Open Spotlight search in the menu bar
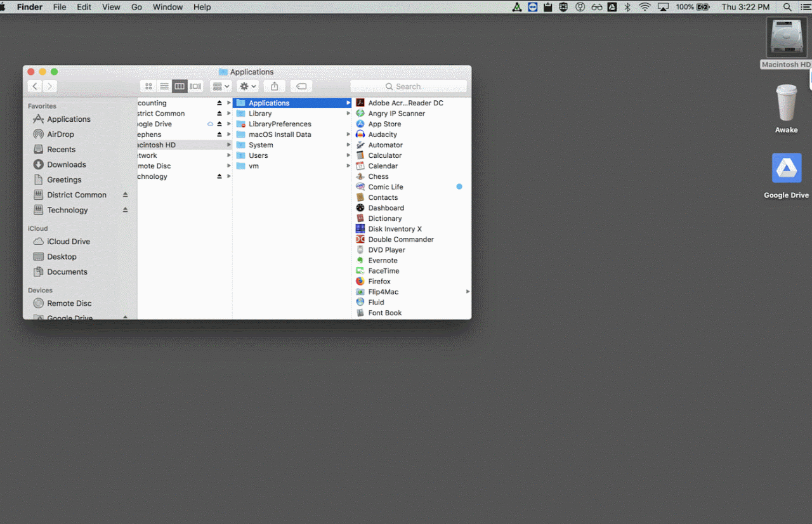The height and width of the screenshot is (524, 812). [787, 7]
